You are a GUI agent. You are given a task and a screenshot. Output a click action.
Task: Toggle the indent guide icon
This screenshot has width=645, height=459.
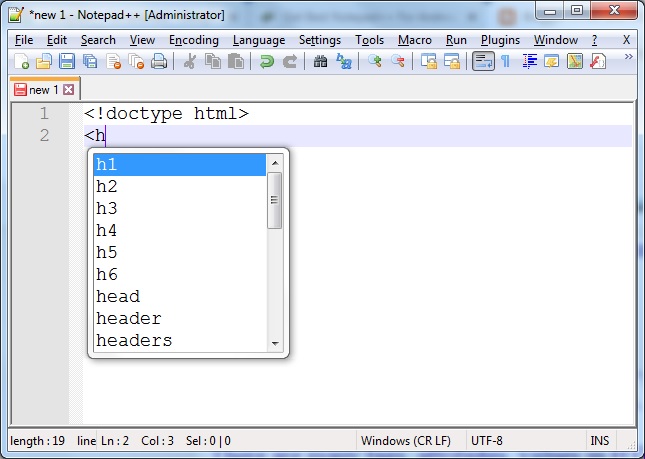tap(529, 61)
